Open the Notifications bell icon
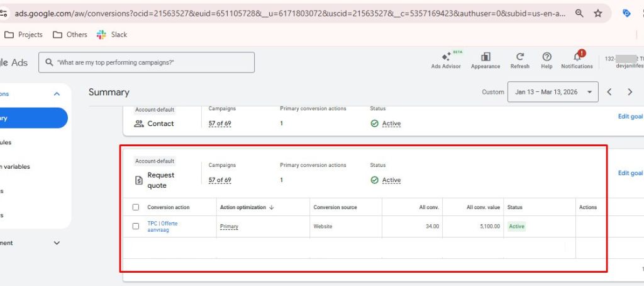The width and height of the screenshot is (644, 286). (x=577, y=57)
